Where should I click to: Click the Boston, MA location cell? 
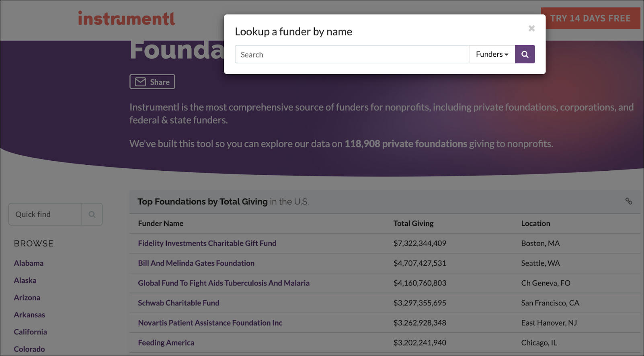coord(540,243)
